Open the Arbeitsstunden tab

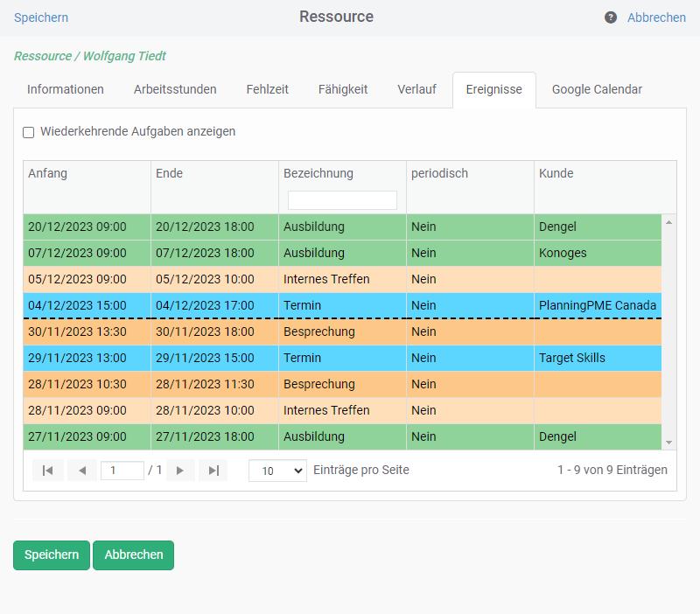tap(175, 89)
